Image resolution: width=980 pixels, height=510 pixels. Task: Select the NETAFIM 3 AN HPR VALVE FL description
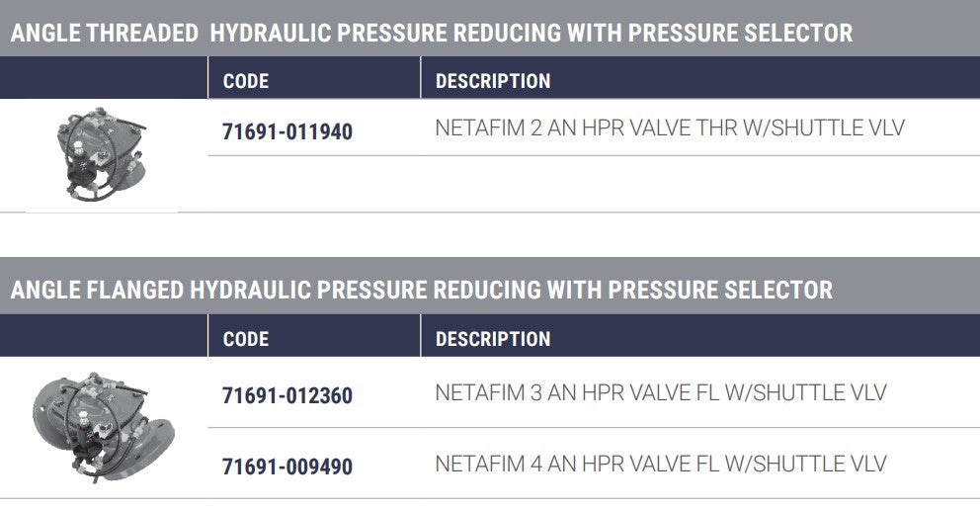pos(660,393)
